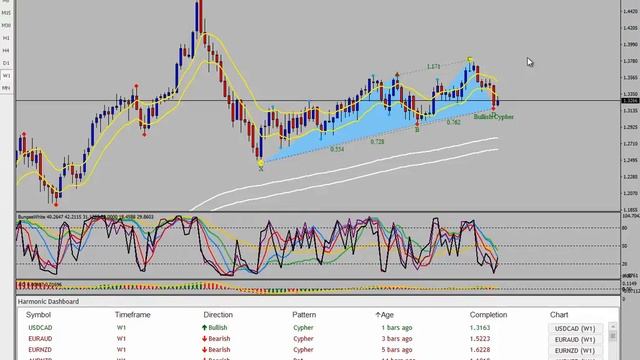Click the green up arrow in USDCAD row
This screenshot has height=360, width=640.
point(204,327)
